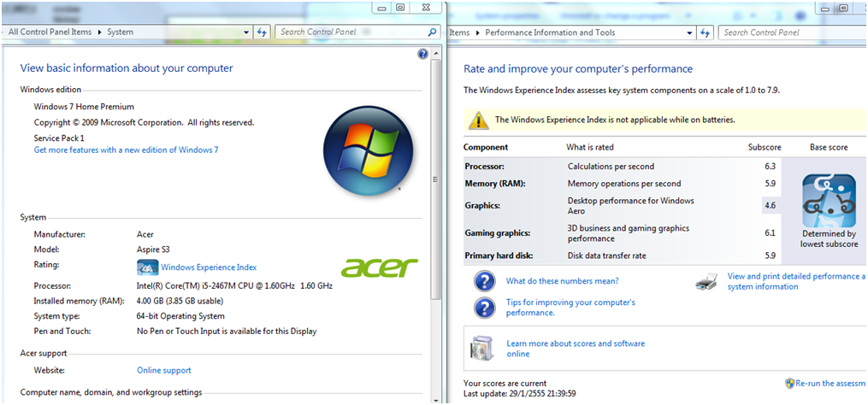Open the Windows Experience Index link
This screenshot has height=405, width=868.
pos(209,267)
